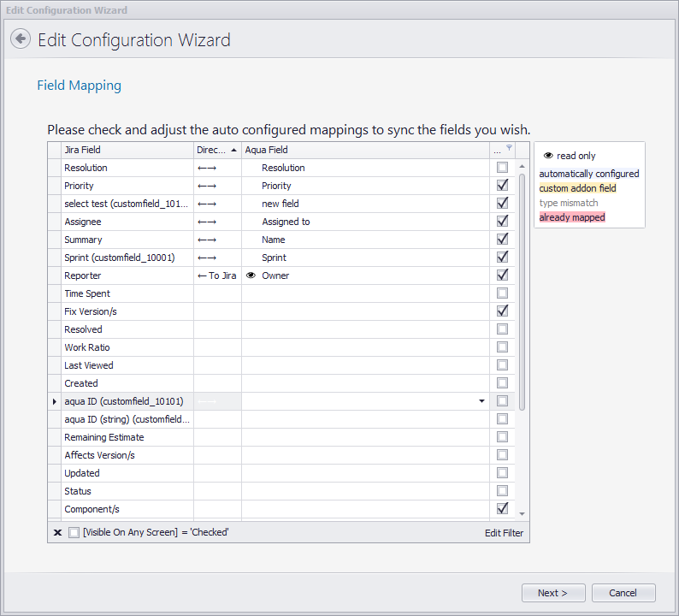The width and height of the screenshot is (679, 616).
Task: Enable the checkbox for the Resolution row
Action: [502, 168]
